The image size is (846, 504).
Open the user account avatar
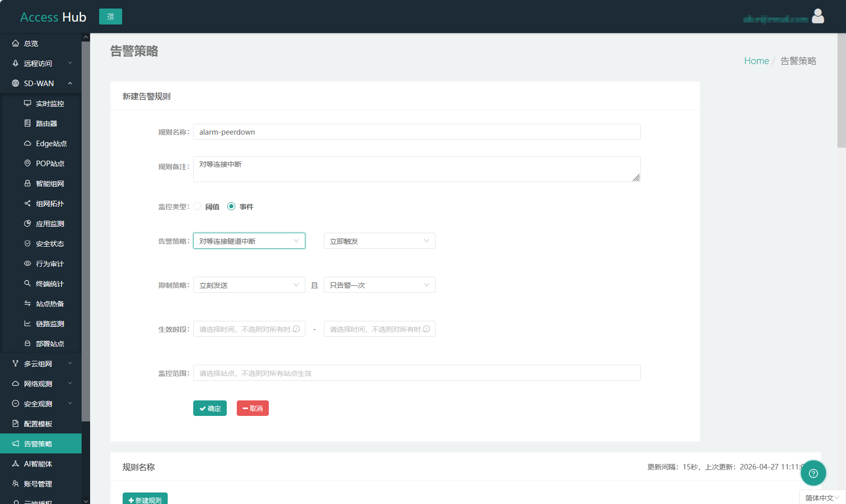tap(818, 17)
